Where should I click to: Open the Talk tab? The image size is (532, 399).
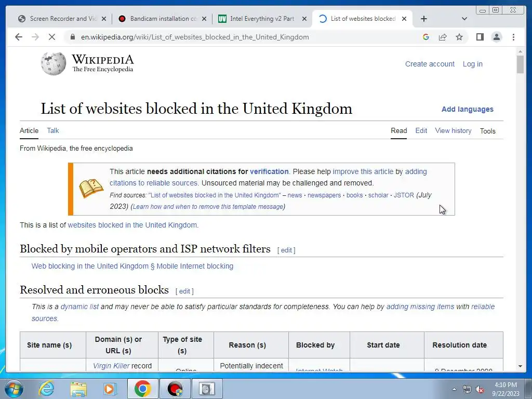tap(53, 130)
